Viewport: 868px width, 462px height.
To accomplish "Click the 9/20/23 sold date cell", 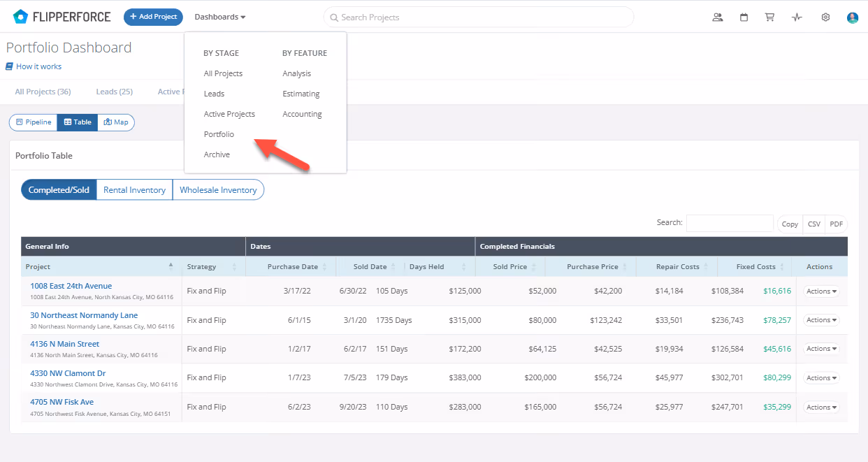I will [x=354, y=407].
